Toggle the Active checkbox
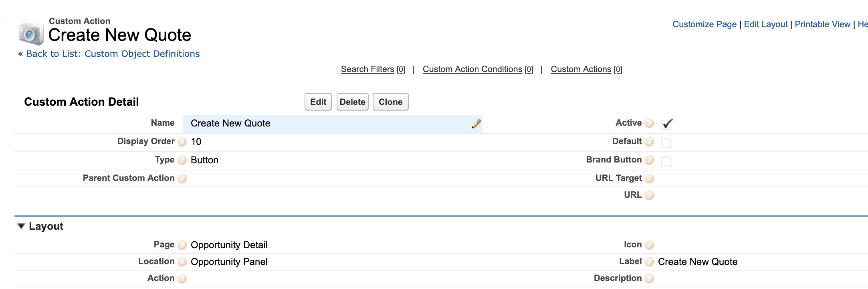This screenshot has width=868, height=289. (666, 124)
